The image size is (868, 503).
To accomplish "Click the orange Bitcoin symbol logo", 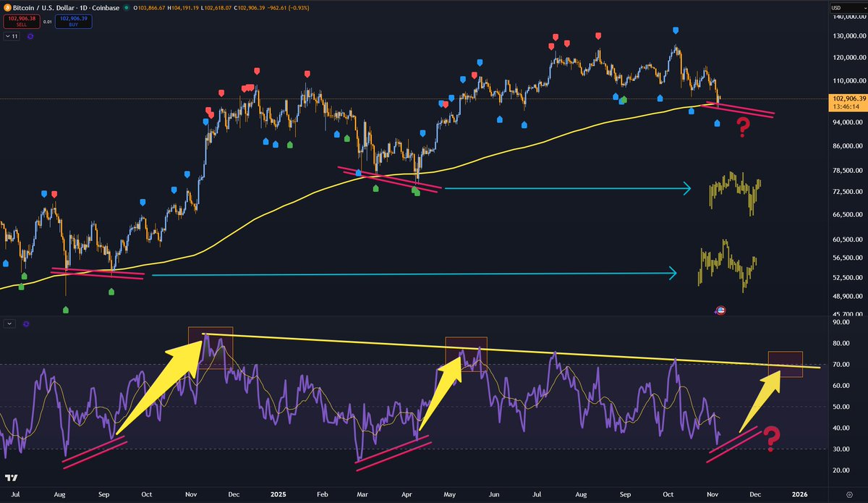I will 7,7.
